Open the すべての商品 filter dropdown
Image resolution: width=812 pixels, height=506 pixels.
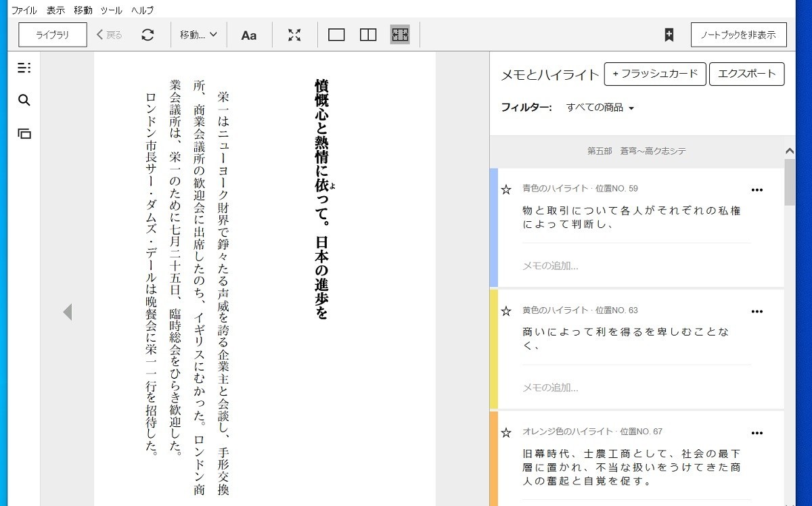tap(599, 107)
